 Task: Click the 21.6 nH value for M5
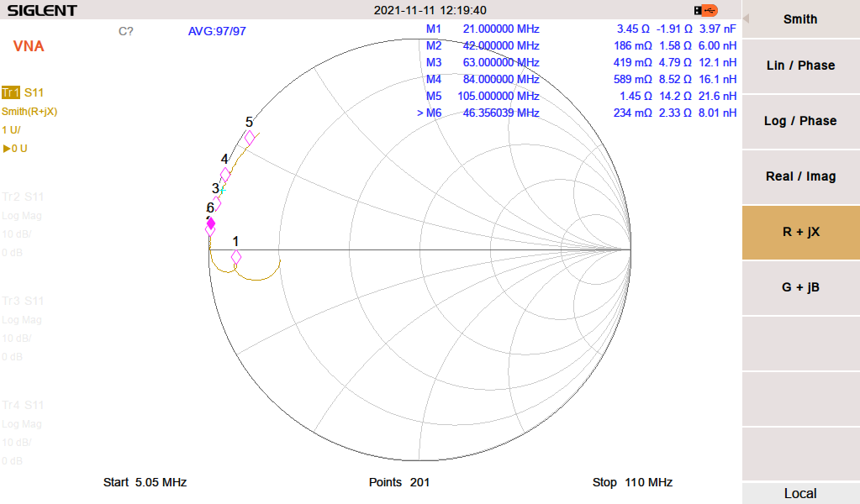click(717, 96)
